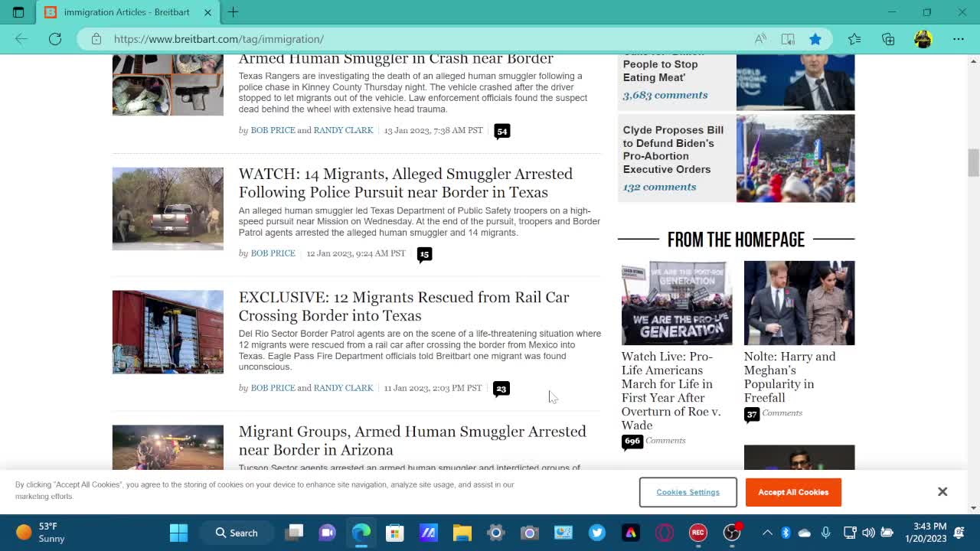Open the weather widget showing 53°F Sunny
The image size is (980, 551).
(41, 533)
